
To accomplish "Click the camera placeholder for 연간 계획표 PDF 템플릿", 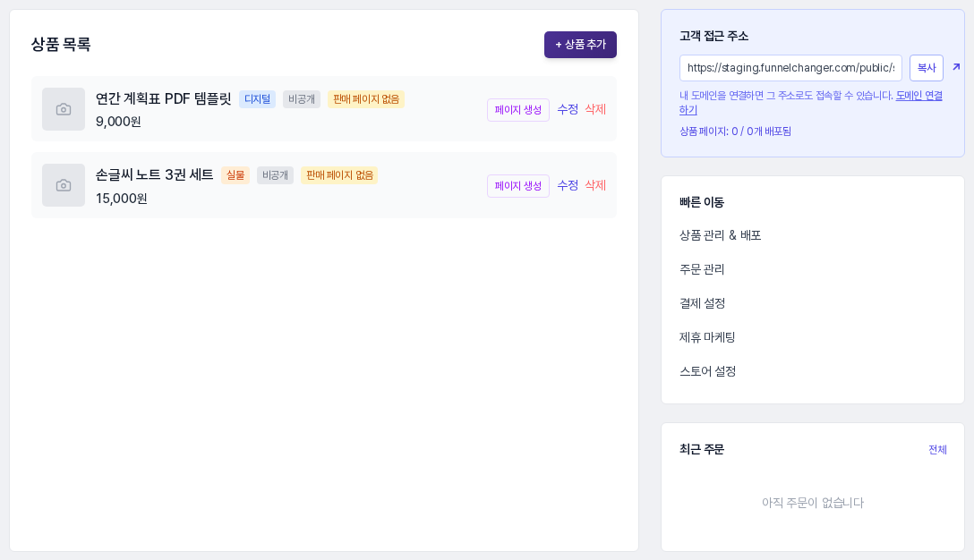I will [64, 109].
